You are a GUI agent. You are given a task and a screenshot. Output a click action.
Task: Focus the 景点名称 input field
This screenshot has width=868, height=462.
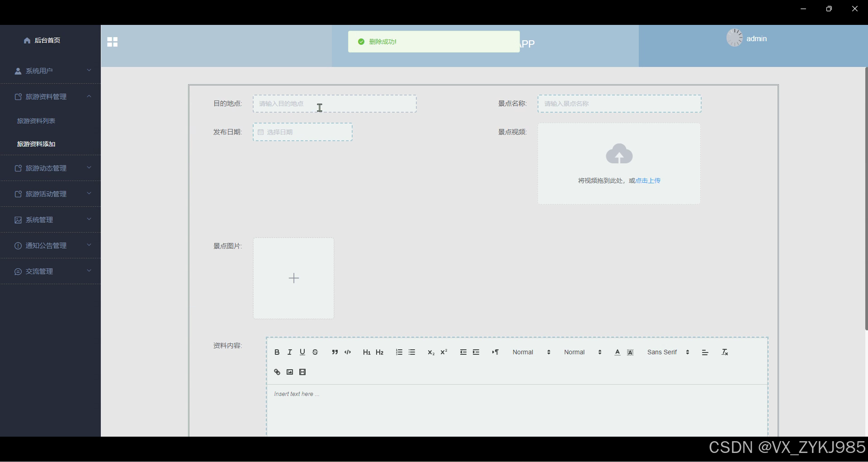click(x=619, y=104)
